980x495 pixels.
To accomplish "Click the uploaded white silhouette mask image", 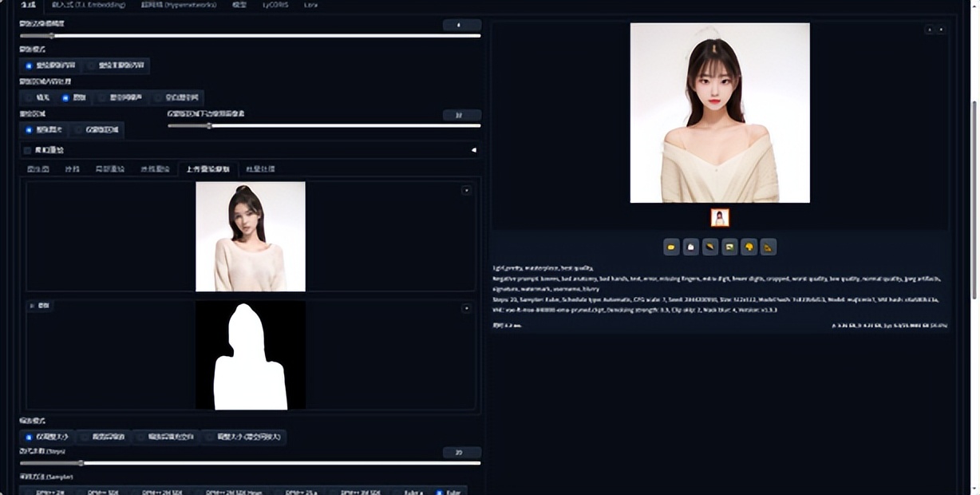I will pos(251,355).
